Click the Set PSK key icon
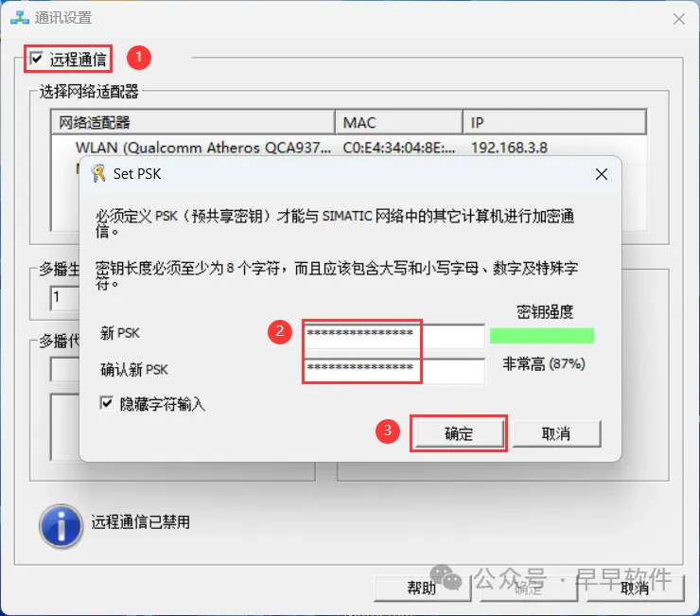The width and height of the screenshot is (700, 616). click(98, 173)
